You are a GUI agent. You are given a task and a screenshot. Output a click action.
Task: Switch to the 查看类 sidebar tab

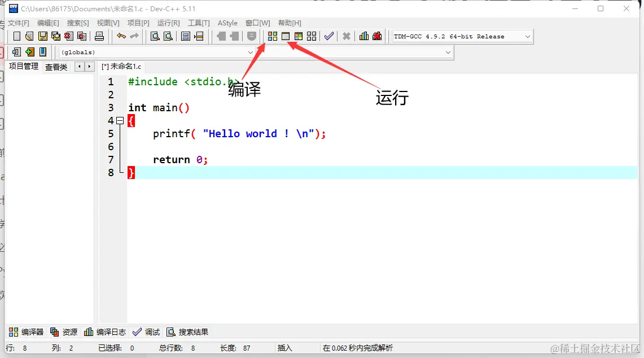coord(56,67)
